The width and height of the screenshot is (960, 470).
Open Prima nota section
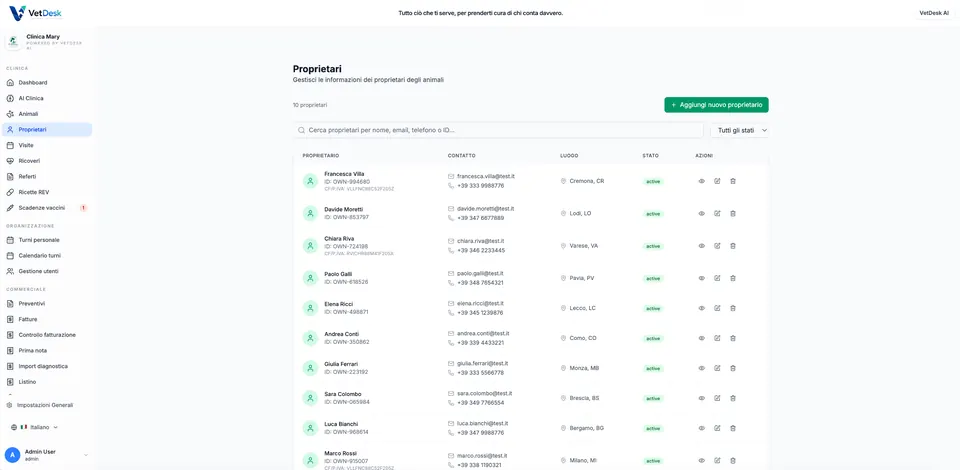point(47,351)
